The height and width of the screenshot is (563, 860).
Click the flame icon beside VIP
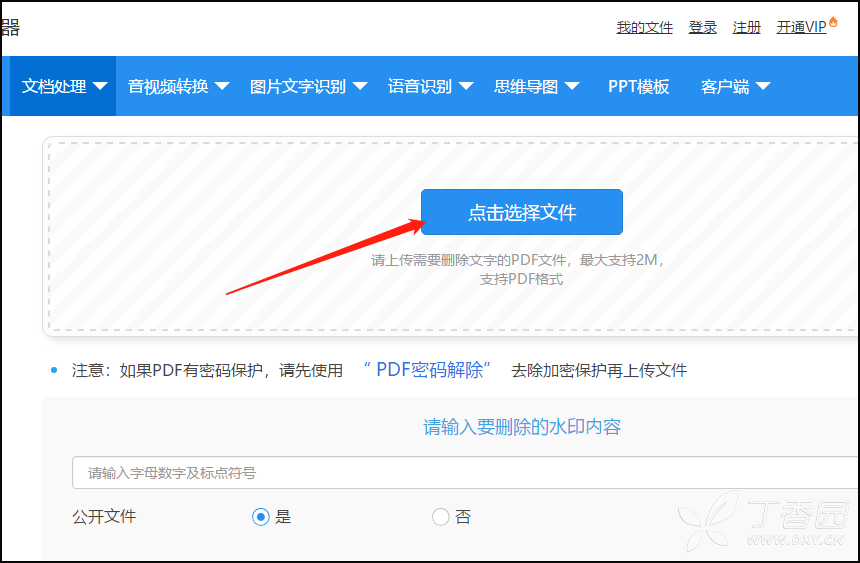pos(834,24)
